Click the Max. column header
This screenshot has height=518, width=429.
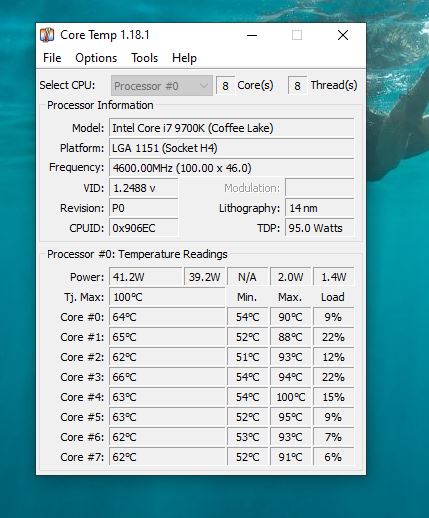[290, 297]
